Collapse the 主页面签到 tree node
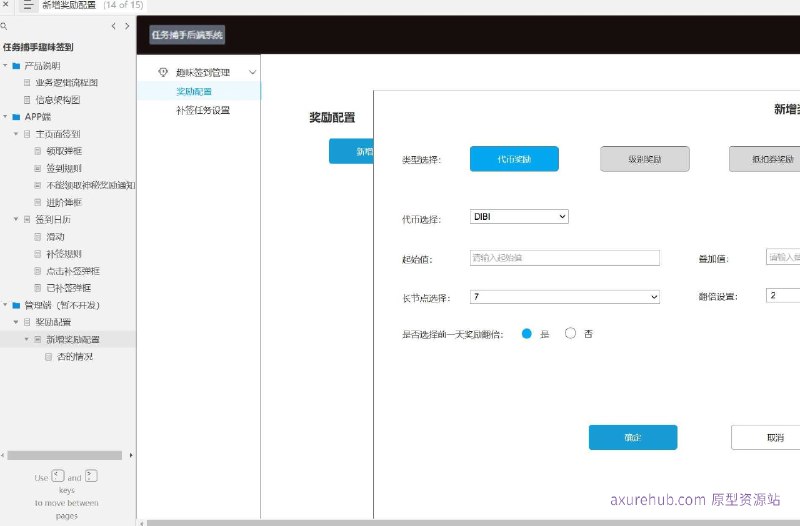The height and width of the screenshot is (526, 800). point(16,134)
